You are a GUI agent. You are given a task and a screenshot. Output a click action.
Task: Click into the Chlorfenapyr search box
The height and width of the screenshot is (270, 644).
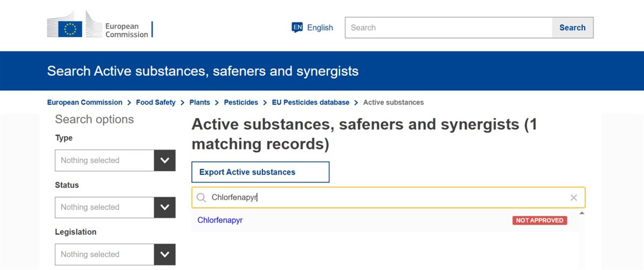click(x=386, y=198)
